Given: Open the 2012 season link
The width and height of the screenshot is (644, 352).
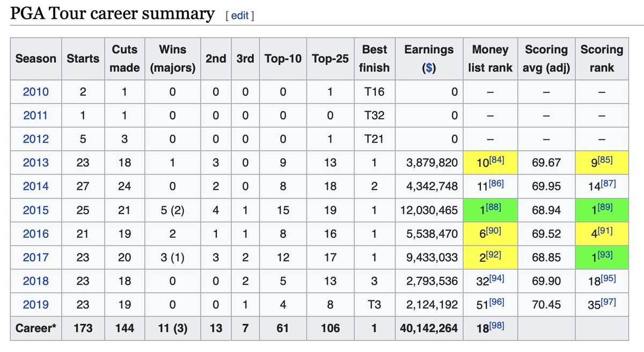Looking at the screenshot, I should (x=35, y=139).
